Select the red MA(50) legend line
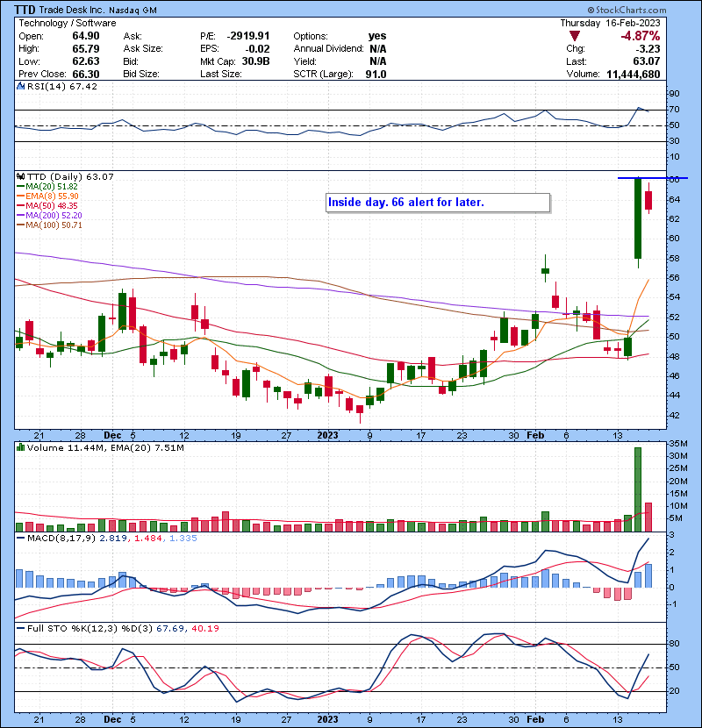 click(20, 206)
